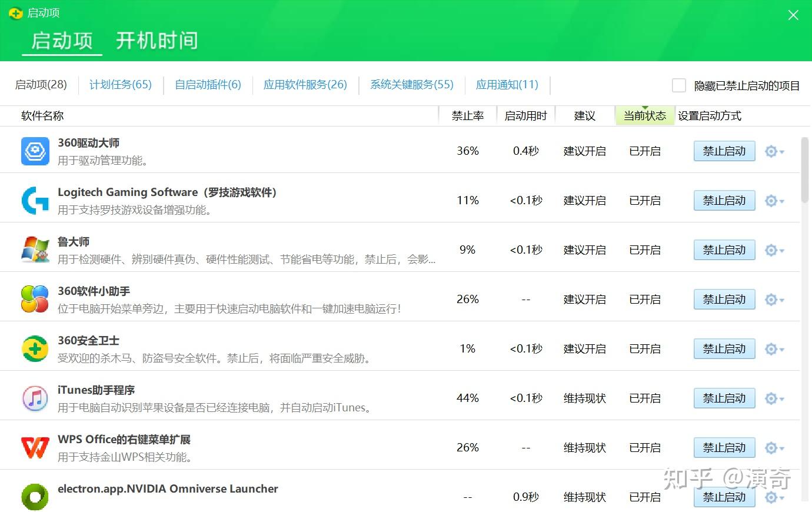Open the 计划任务(65) tab
Screen dimensions: 812x512
(x=121, y=85)
